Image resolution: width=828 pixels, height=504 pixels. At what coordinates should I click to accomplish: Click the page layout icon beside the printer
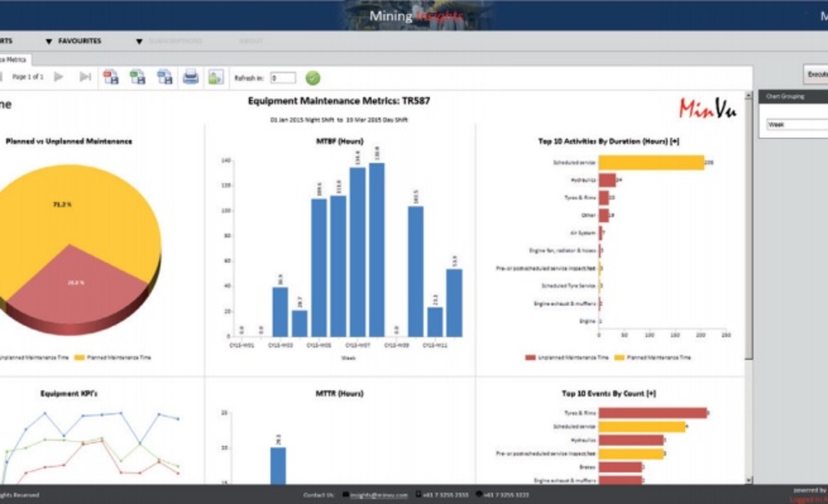pyautogui.click(x=216, y=77)
